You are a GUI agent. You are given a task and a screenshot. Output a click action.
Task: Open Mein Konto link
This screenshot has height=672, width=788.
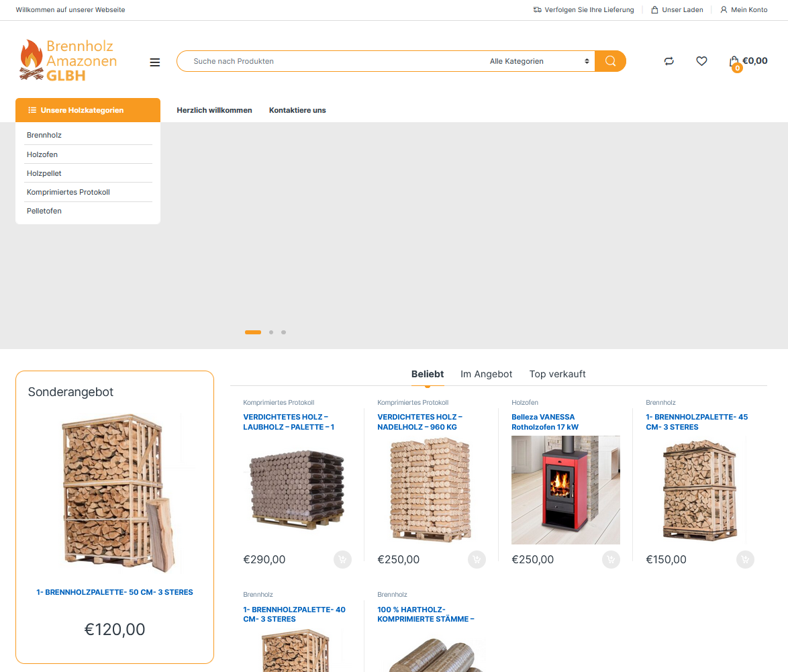(744, 9)
